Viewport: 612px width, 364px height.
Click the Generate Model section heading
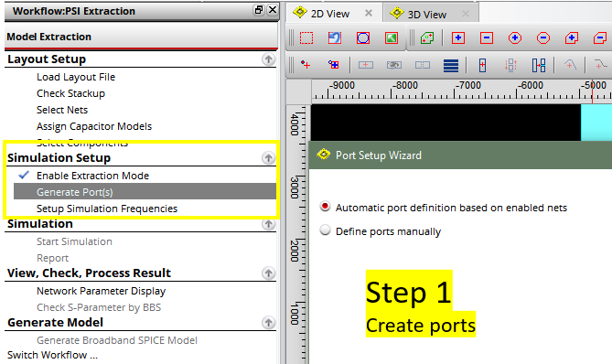55,323
